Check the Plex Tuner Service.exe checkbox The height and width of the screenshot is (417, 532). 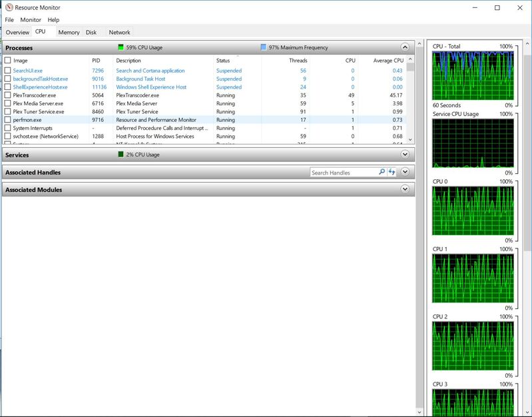(7, 111)
